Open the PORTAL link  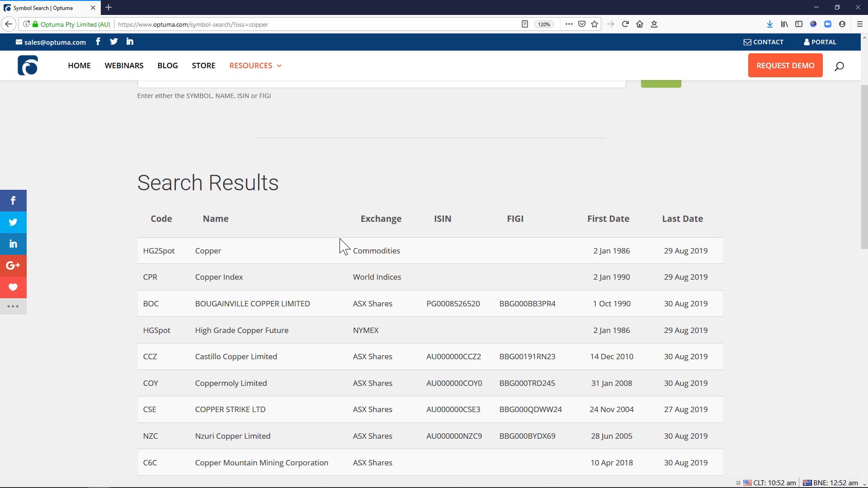(820, 42)
